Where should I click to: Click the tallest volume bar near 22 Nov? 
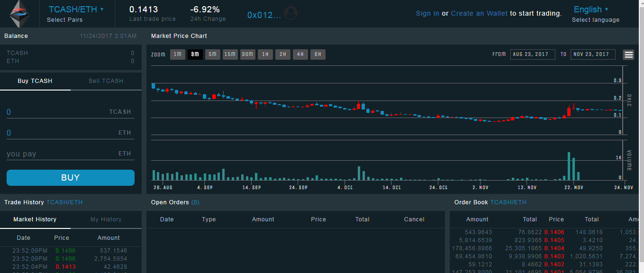pyautogui.click(x=568, y=166)
